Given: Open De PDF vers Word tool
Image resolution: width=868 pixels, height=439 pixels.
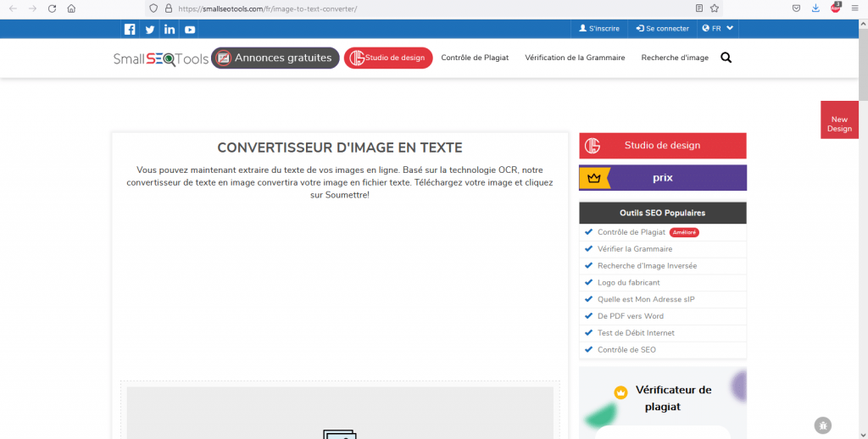Looking at the screenshot, I should (x=630, y=316).
